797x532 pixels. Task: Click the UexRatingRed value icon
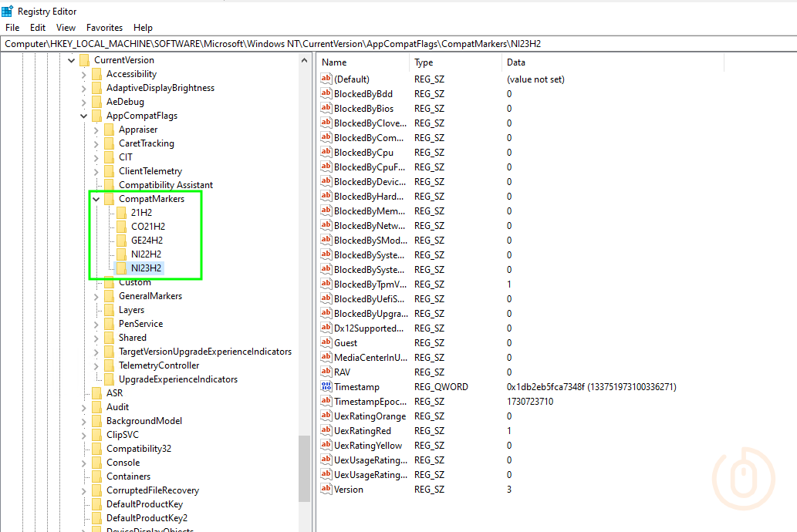[326, 431]
